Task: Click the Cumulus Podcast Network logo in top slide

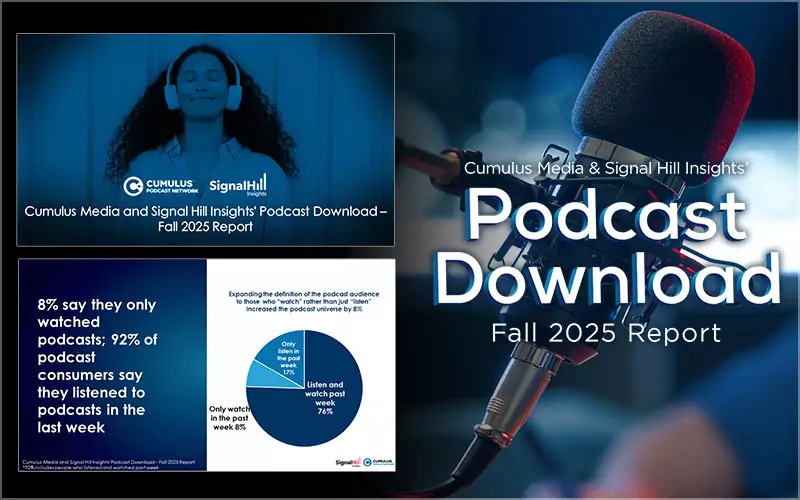Action: tap(160, 185)
